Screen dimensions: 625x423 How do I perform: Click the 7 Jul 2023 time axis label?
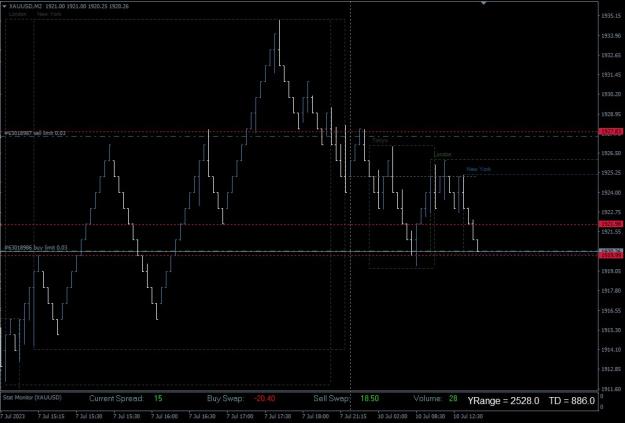(14, 416)
